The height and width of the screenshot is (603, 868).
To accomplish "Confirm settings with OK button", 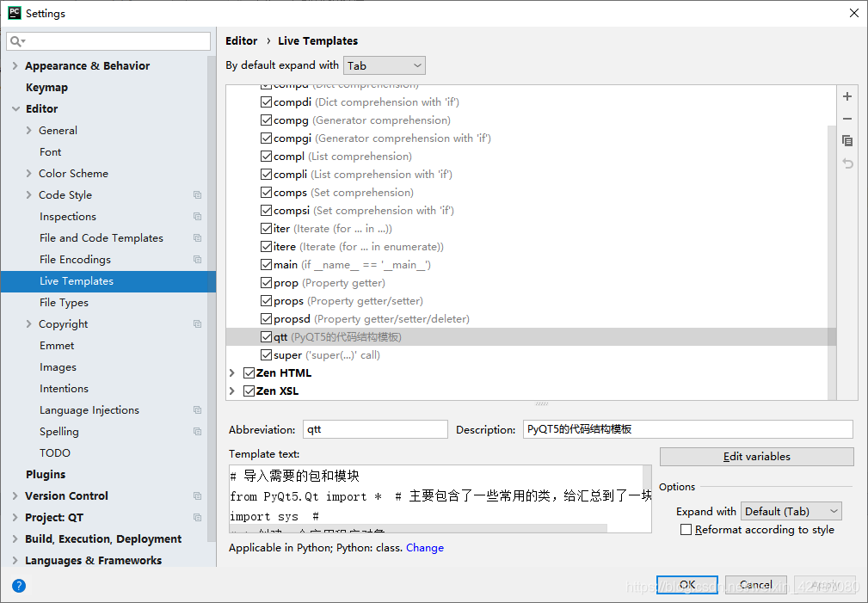I will [x=687, y=585].
